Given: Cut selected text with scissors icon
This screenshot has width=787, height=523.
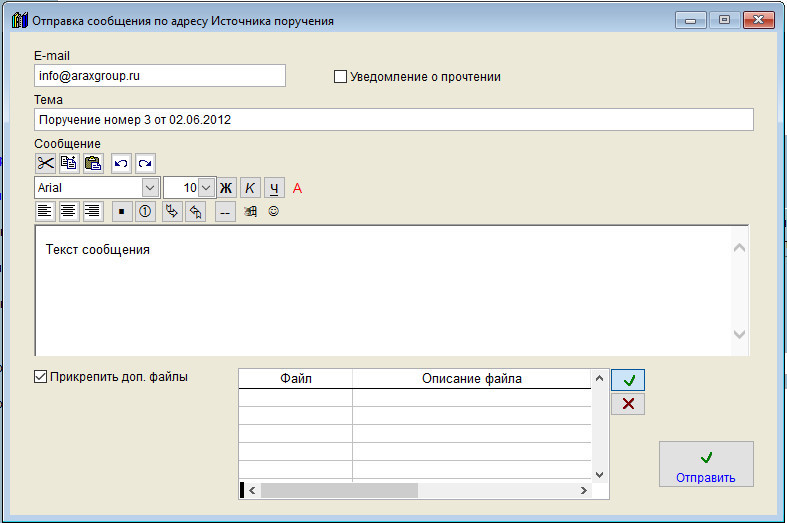Looking at the screenshot, I should (45, 163).
